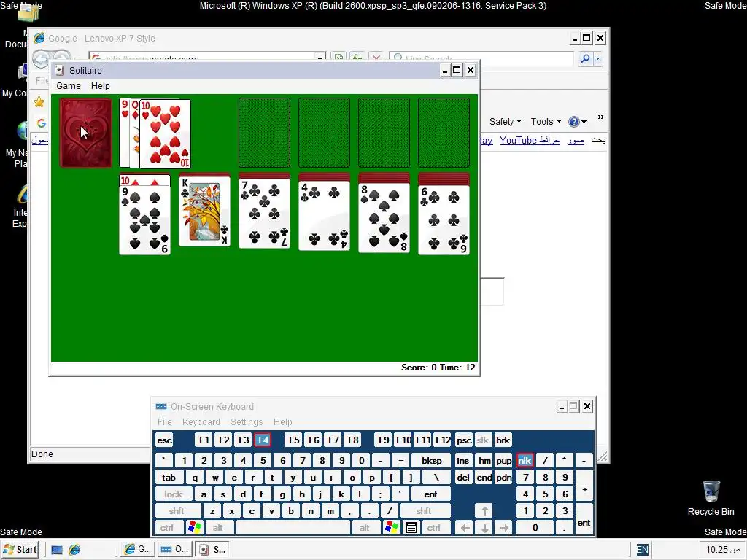Switch to On-Screen Keyboard taskbar button

(174, 550)
